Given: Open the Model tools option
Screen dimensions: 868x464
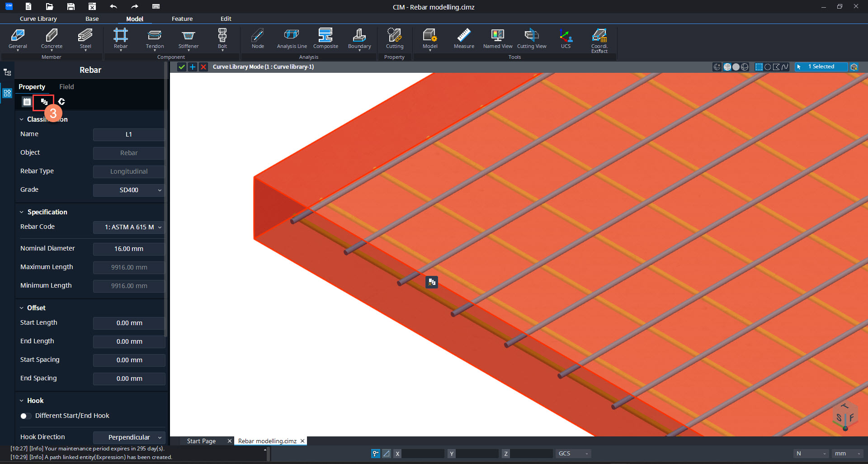Looking at the screenshot, I should coord(430,39).
